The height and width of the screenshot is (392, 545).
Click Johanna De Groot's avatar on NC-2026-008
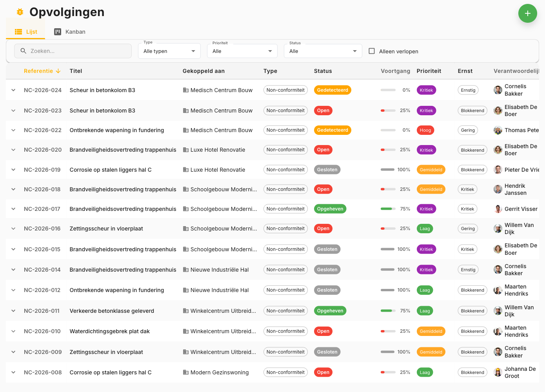498,372
